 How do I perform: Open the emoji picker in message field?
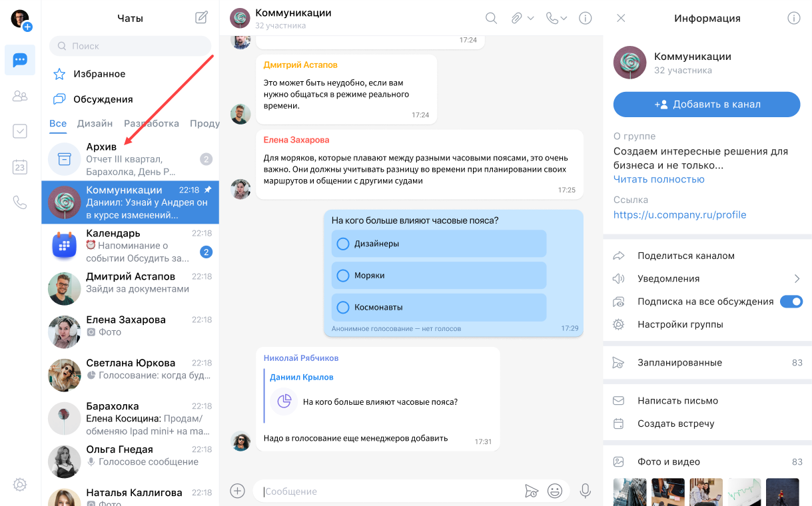[554, 491]
